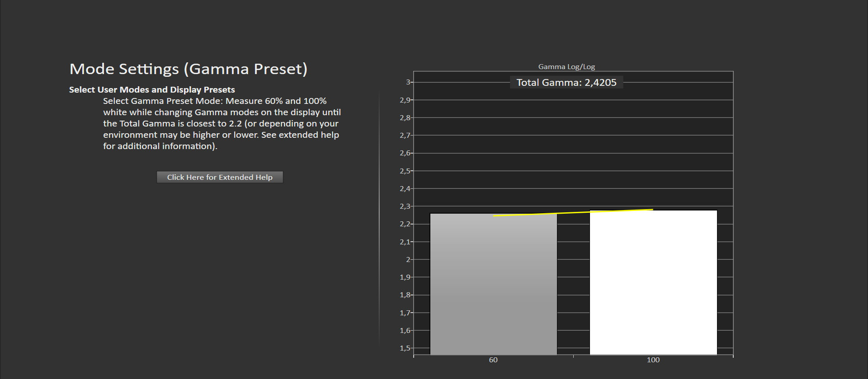Click the 'Mode Settings (Gamma Preset)' heading
This screenshot has width=868, height=379.
point(188,69)
